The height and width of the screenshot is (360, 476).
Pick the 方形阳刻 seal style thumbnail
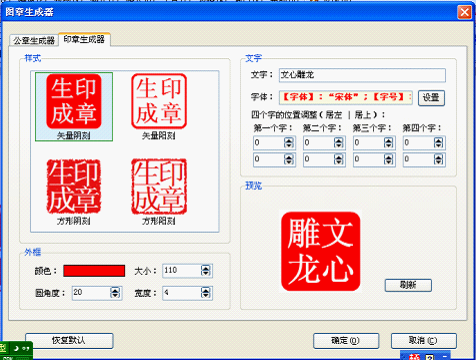(159, 192)
